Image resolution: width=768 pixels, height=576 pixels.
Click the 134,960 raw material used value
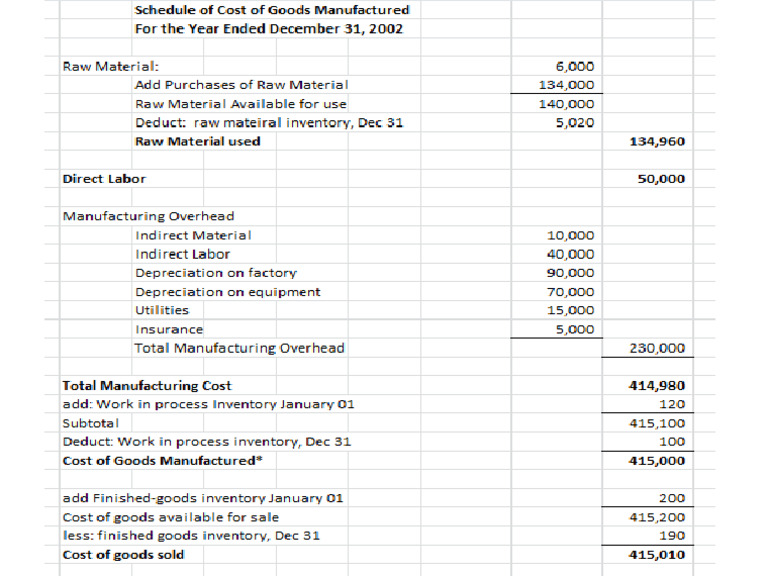click(657, 142)
